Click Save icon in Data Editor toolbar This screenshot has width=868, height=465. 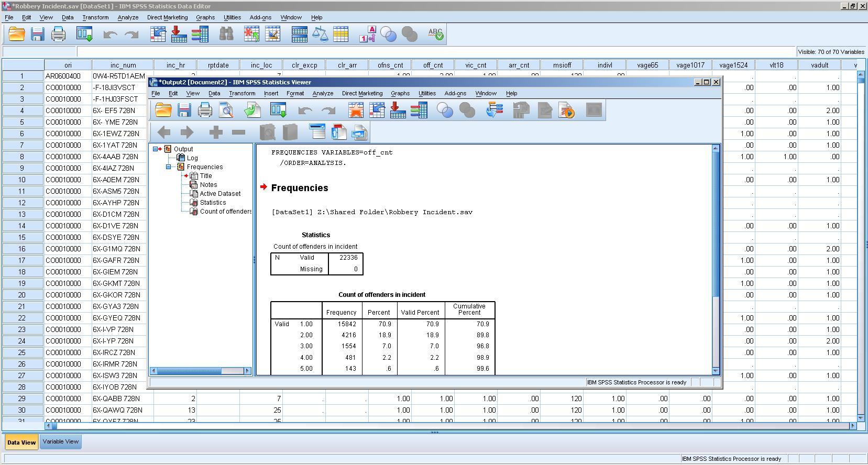[37, 35]
